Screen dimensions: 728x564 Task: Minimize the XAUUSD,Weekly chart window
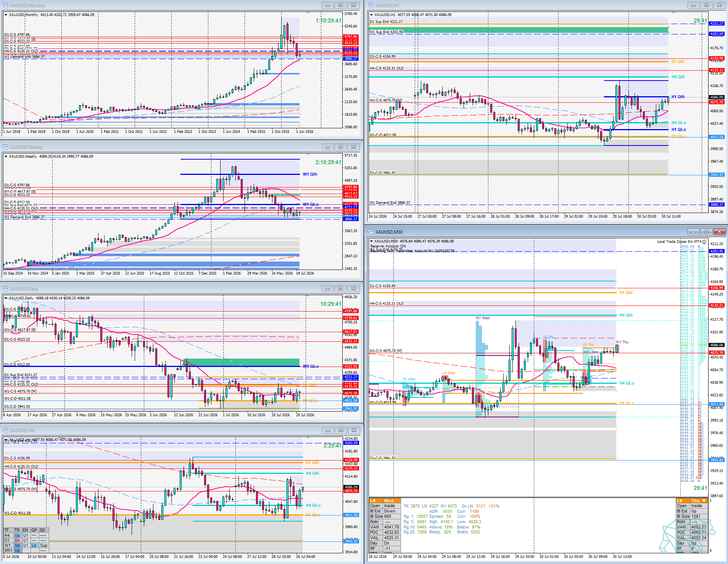pos(327,147)
